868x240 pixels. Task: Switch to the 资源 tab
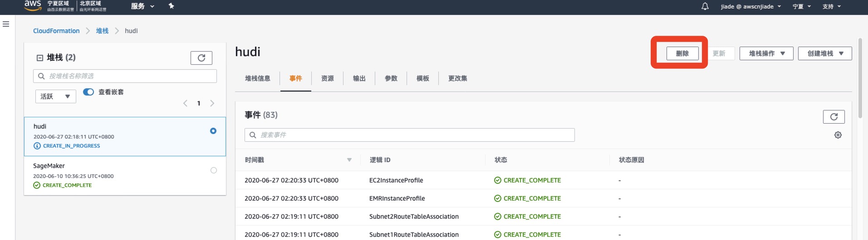pos(327,78)
